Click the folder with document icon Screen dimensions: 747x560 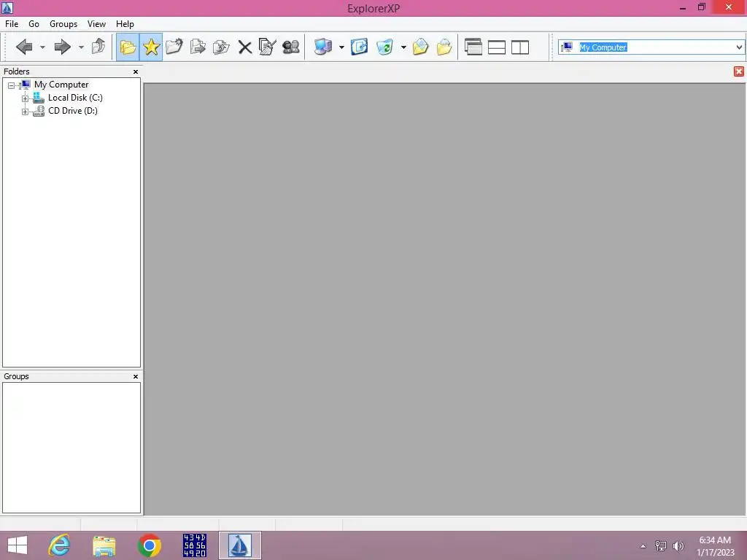[x=444, y=47]
